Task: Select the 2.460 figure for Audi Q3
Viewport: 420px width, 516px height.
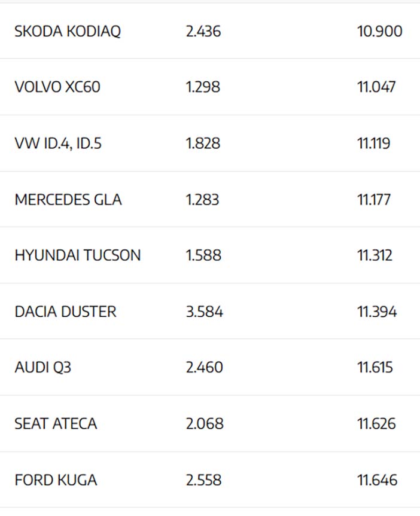Action: pos(205,368)
